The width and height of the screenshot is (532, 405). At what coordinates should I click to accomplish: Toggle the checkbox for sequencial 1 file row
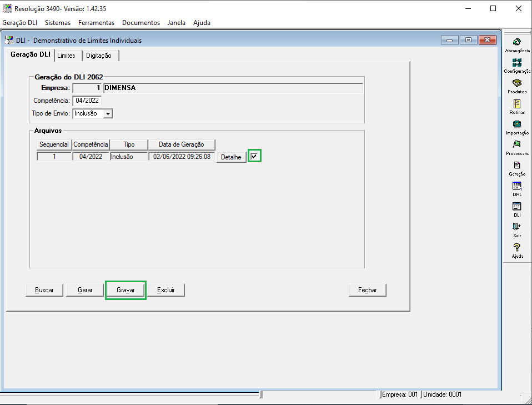pos(254,156)
